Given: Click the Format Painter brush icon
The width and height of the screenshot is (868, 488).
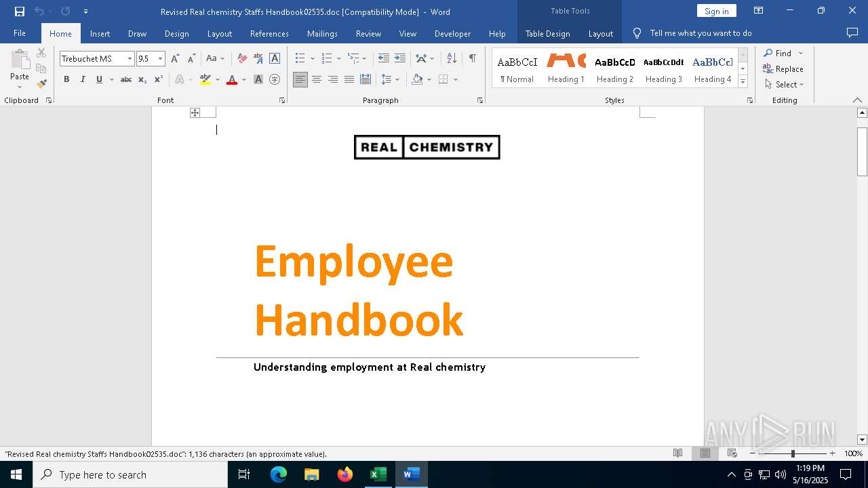Looking at the screenshot, I should tap(41, 84).
